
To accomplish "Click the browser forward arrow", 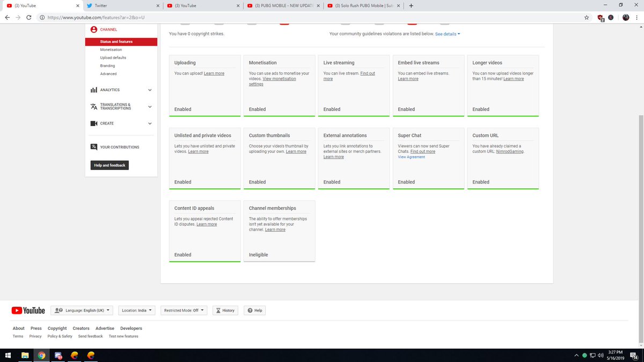I will (x=17, y=17).
